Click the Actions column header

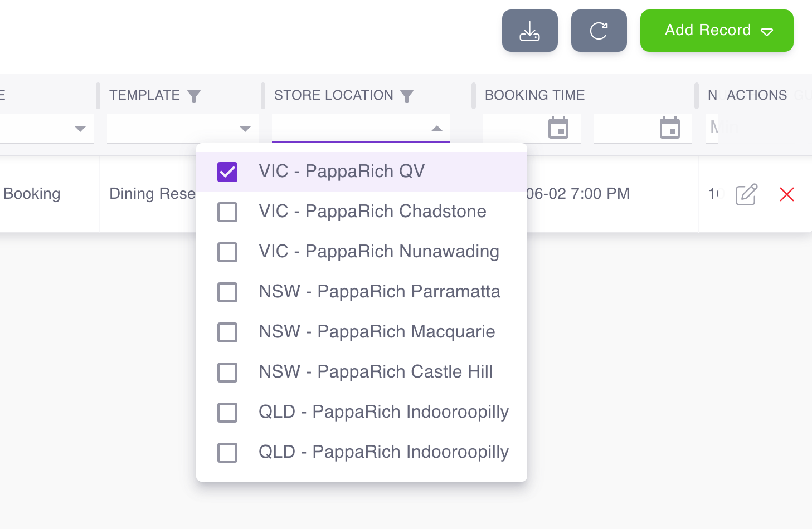coord(756,95)
